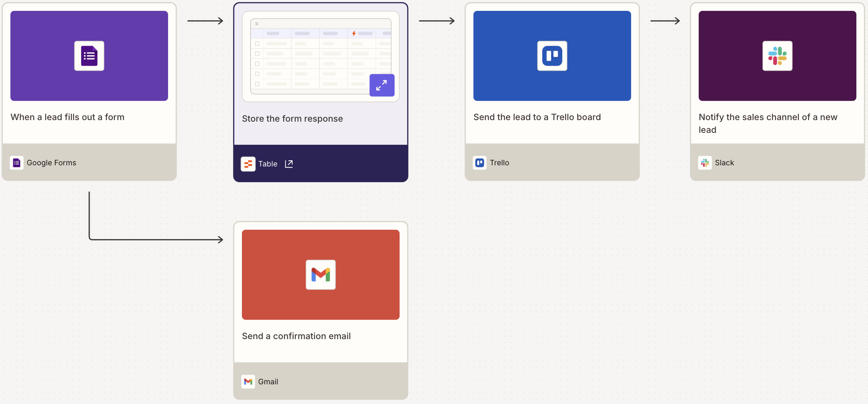This screenshot has height=404, width=868.
Task: Click the Trello icon on the lead board step
Action: pyautogui.click(x=479, y=163)
